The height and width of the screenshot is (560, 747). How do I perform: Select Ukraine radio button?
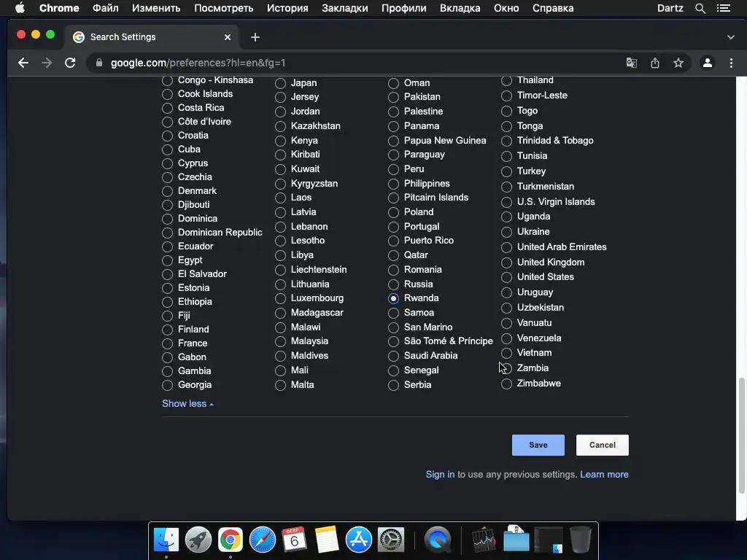tap(506, 232)
